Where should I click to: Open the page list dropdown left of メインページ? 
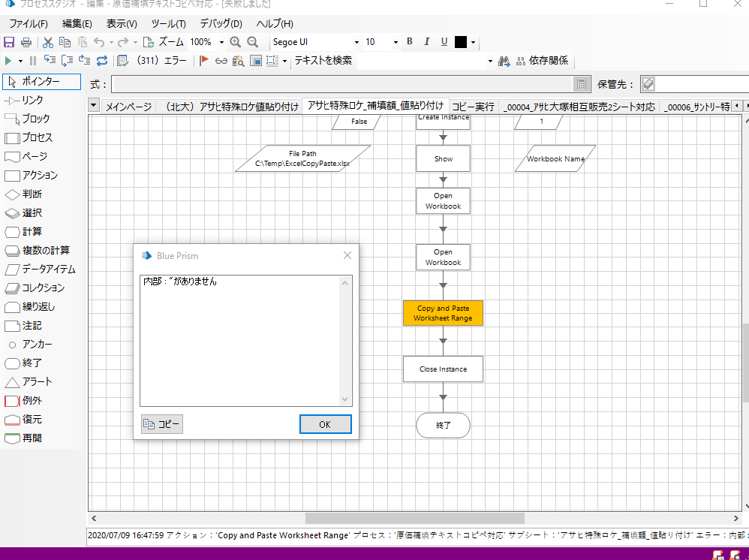[x=94, y=106]
